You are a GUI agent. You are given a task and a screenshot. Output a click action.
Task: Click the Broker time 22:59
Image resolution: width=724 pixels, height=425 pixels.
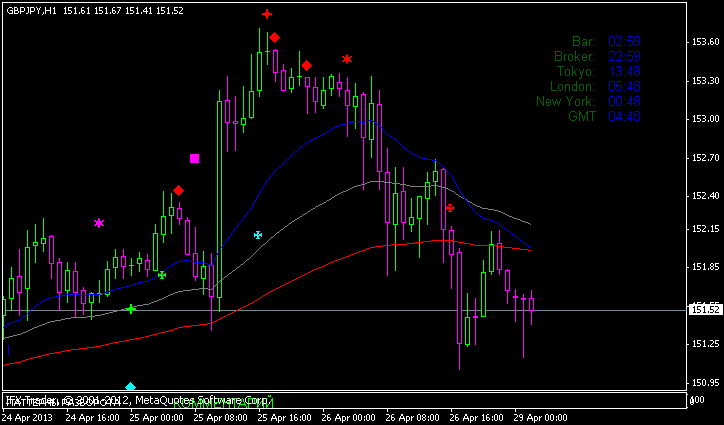pos(624,56)
